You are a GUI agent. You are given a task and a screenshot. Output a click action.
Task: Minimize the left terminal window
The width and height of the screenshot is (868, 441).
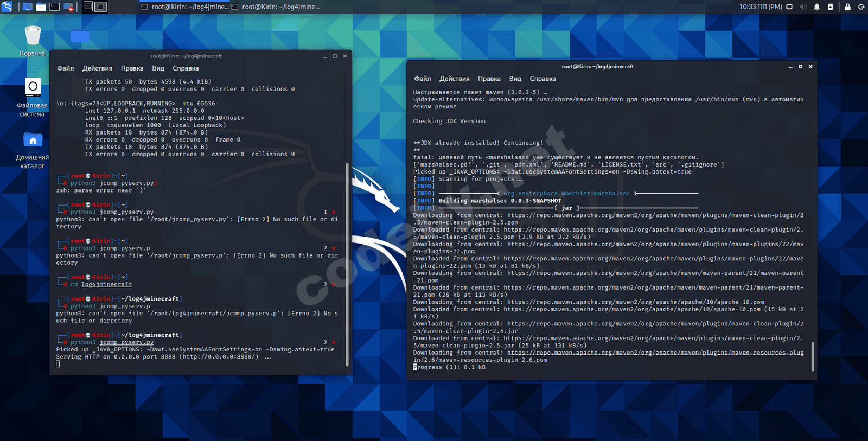[x=325, y=56]
